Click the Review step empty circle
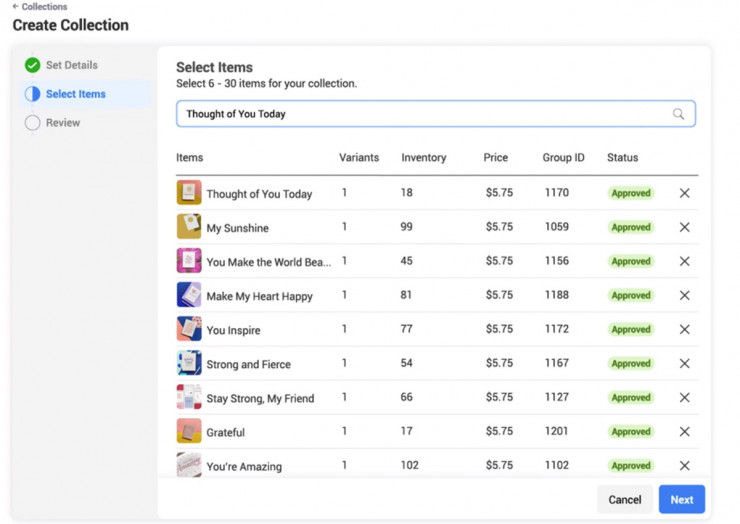The height and width of the screenshot is (524, 740). click(32, 123)
